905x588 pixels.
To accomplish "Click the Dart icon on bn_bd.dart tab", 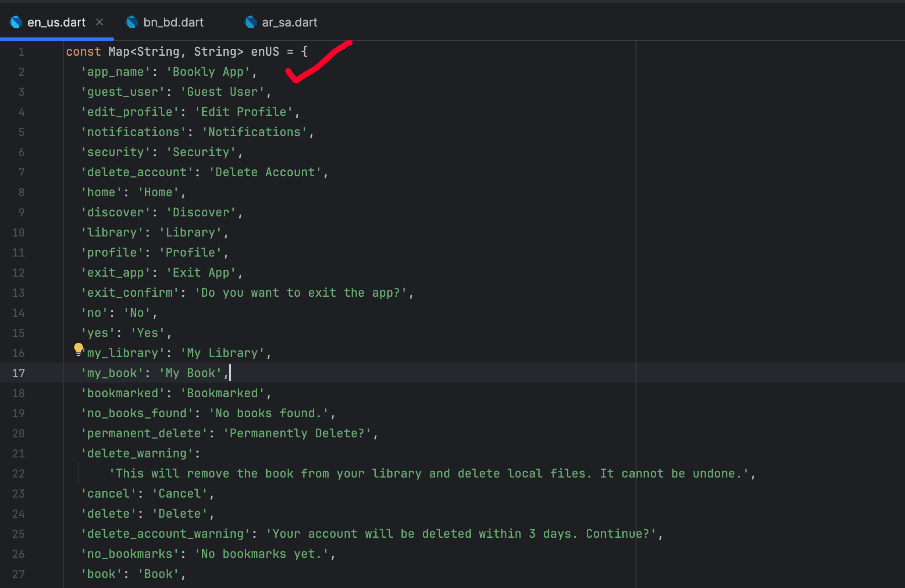I will pos(132,22).
